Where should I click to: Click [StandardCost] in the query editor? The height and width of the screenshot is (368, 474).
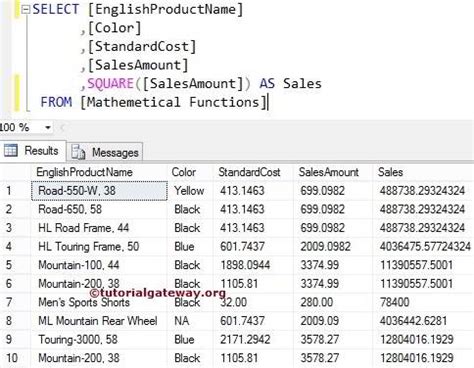[x=142, y=47]
